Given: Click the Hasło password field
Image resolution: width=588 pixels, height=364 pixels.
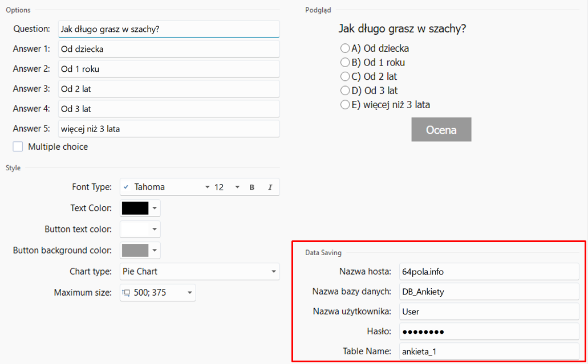Looking at the screenshot, I should point(489,332).
